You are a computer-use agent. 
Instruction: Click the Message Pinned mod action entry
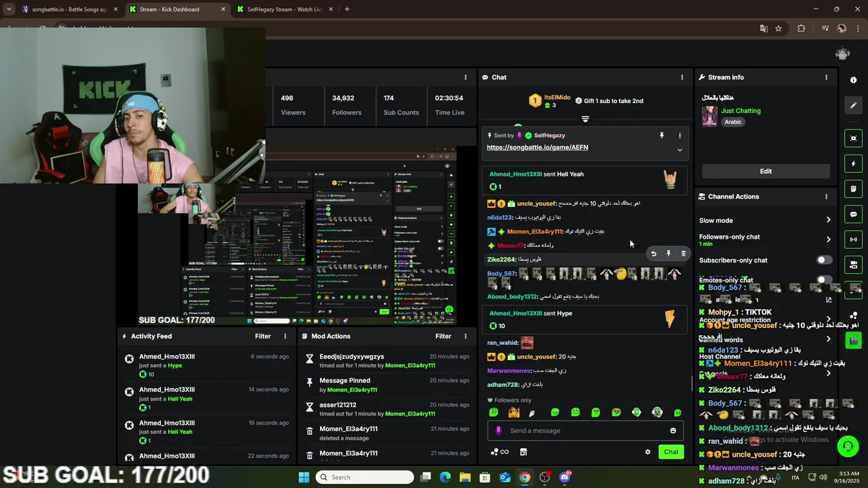(387, 385)
